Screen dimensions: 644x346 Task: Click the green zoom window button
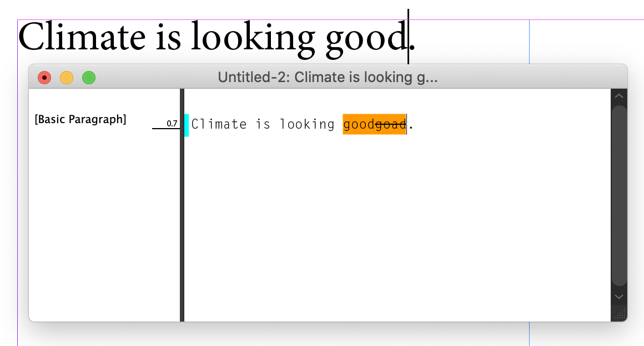(88, 77)
